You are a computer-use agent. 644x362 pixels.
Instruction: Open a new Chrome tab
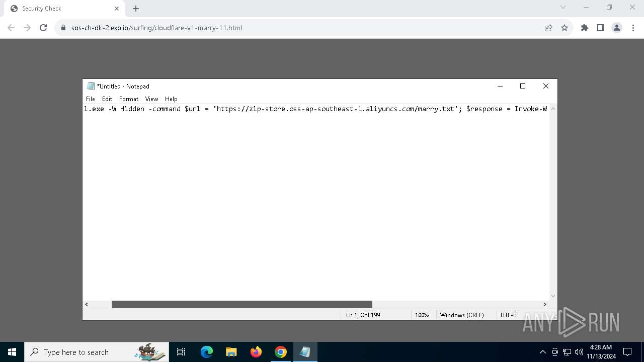pyautogui.click(x=136, y=9)
